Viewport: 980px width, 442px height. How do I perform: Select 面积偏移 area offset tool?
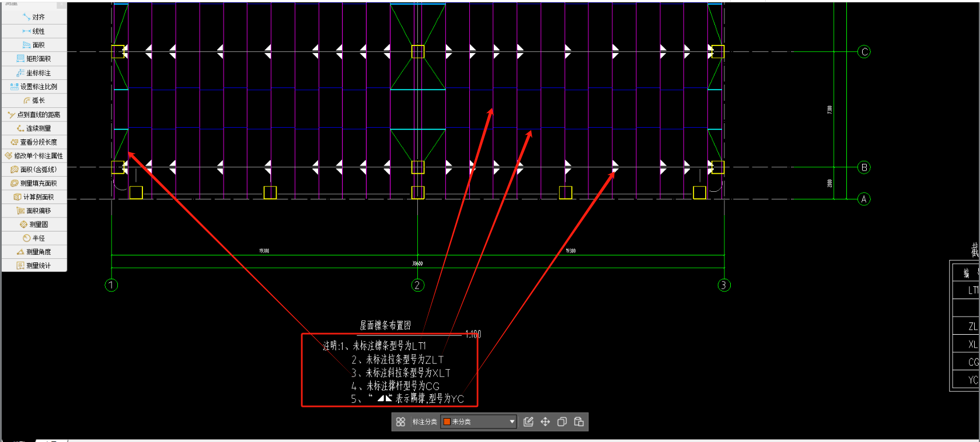click(34, 211)
